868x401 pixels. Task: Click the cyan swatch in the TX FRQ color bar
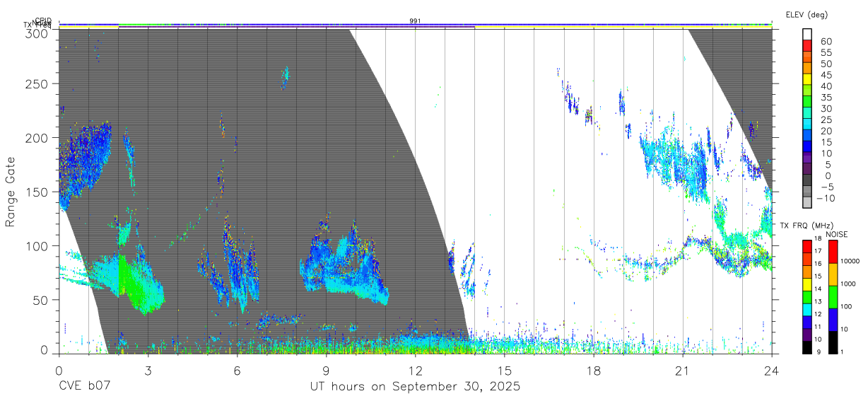coord(807,310)
